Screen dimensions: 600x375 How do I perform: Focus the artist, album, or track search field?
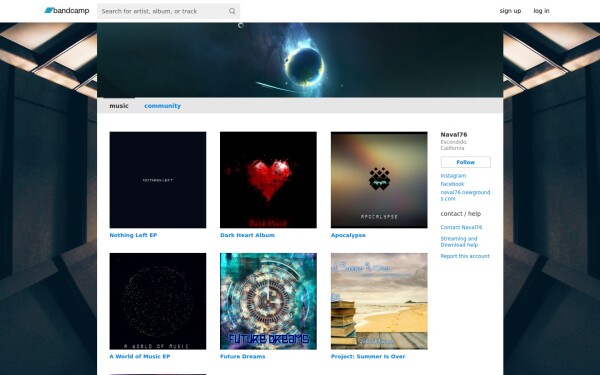click(168, 11)
